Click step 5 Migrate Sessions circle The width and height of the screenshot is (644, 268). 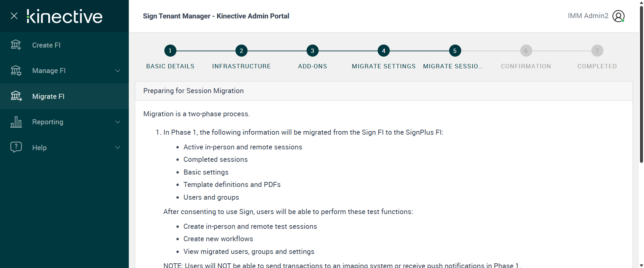pos(455,51)
